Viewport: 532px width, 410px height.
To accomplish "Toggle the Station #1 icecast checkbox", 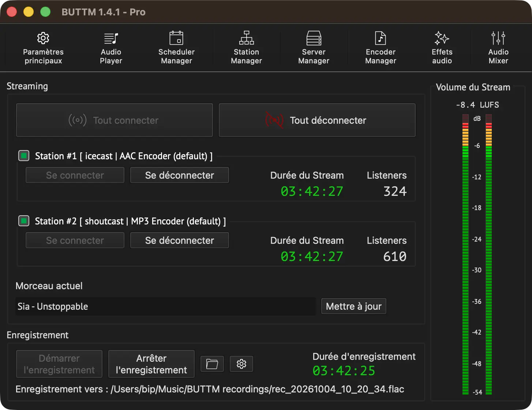I will click(24, 156).
